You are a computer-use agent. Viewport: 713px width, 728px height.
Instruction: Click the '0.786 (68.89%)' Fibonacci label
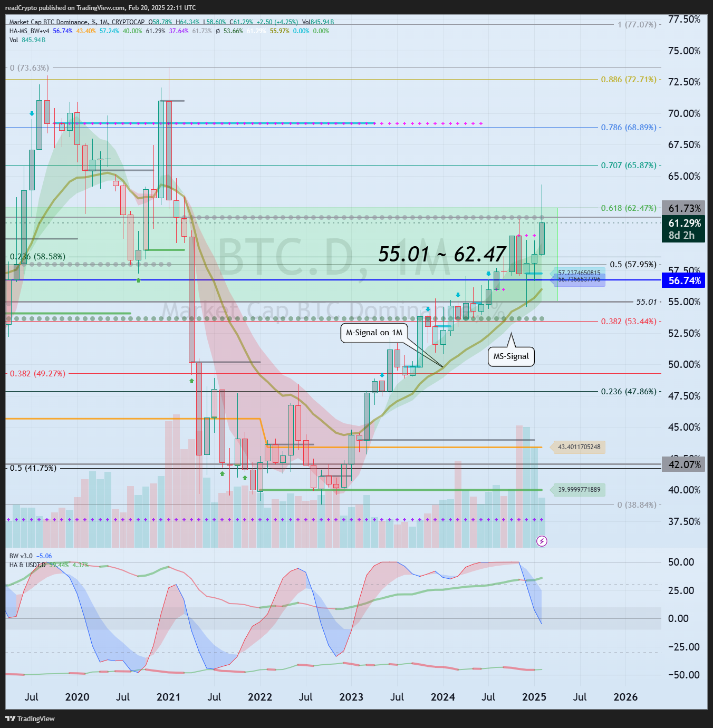click(x=629, y=128)
